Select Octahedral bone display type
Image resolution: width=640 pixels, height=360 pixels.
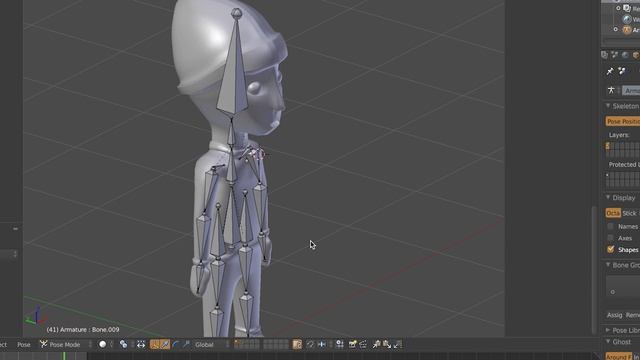[x=613, y=213]
